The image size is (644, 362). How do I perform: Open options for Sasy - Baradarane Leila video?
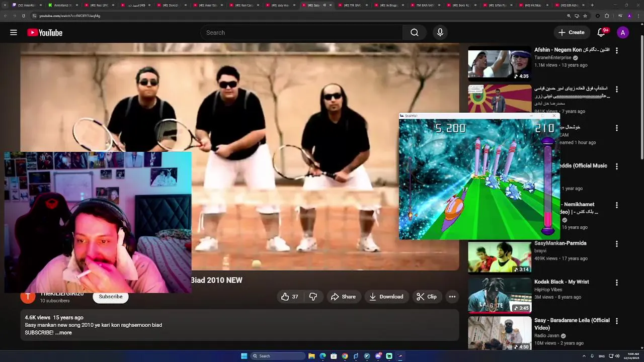[x=616, y=321]
